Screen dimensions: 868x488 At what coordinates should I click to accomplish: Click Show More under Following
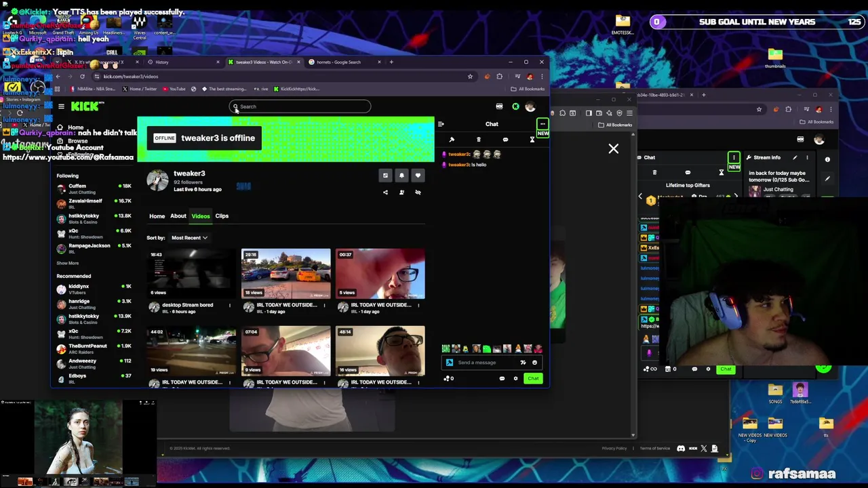click(68, 263)
